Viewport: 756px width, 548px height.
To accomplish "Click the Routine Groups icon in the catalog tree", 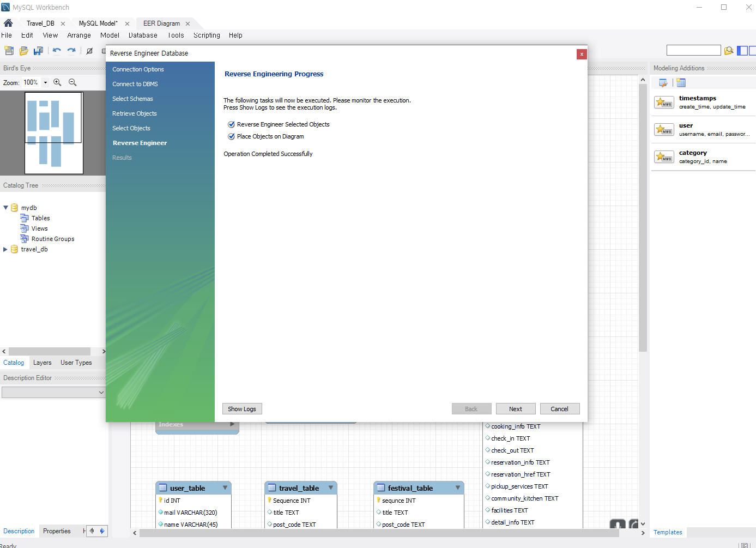I will coord(25,239).
